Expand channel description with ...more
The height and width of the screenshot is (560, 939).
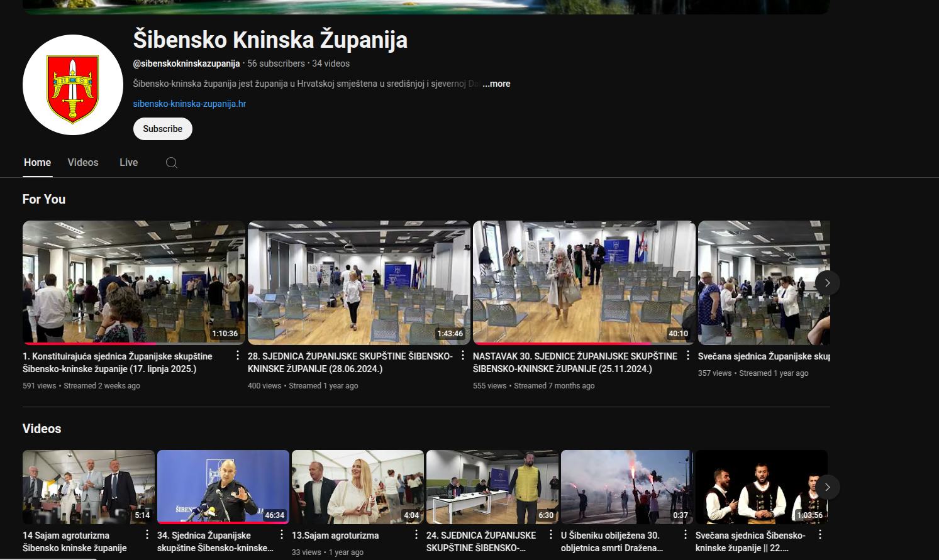[497, 84]
